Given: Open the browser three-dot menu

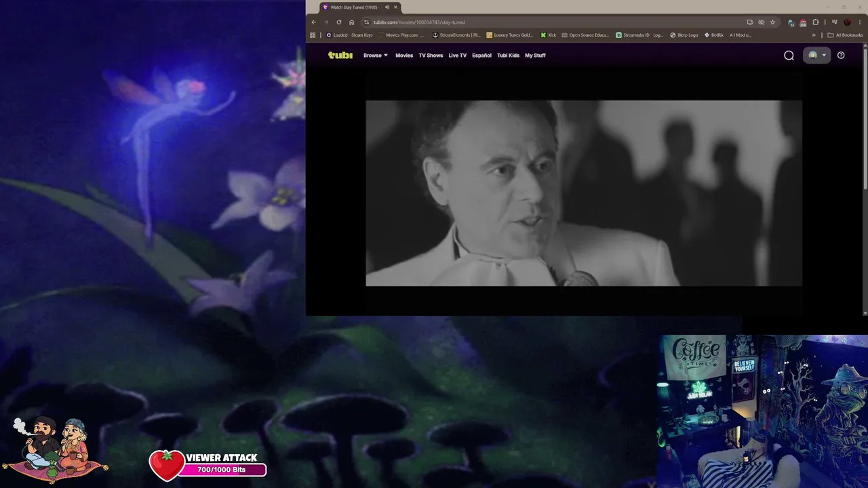Looking at the screenshot, I should coord(860,22).
